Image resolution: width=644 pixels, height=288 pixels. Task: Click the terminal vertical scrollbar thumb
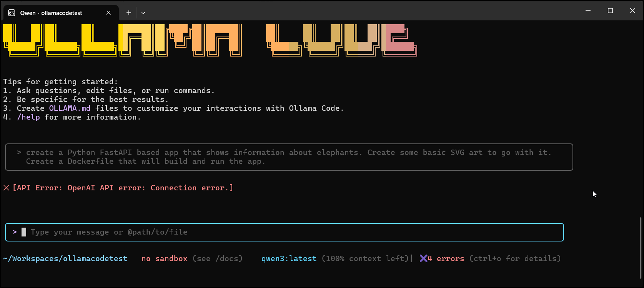[641, 248]
